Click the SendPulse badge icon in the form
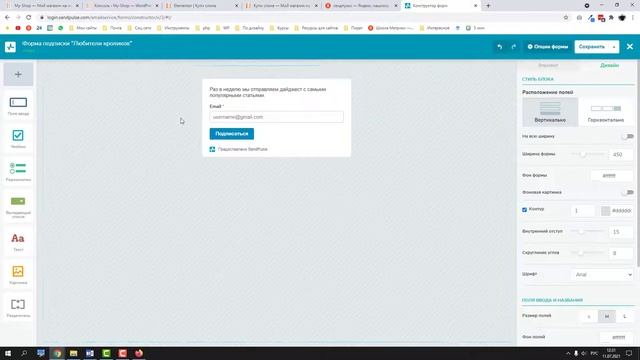Screen dimensions: 640x360 click(212, 149)
